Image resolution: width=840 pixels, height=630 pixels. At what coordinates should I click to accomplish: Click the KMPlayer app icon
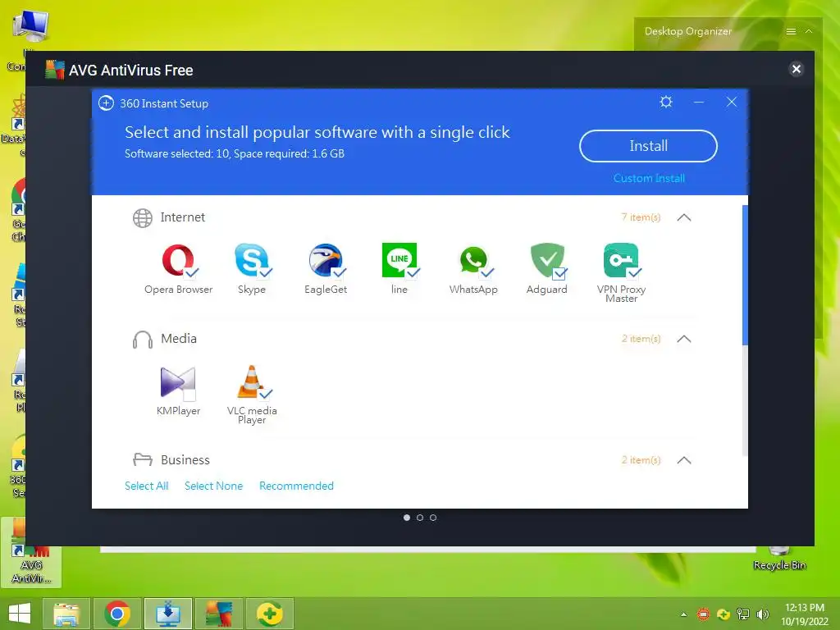[178, 382]
